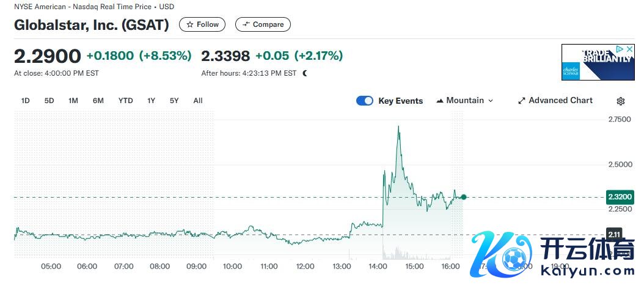Select the 5Y time range
This screenshot has height=291, width=644.
tap(174, 101)
